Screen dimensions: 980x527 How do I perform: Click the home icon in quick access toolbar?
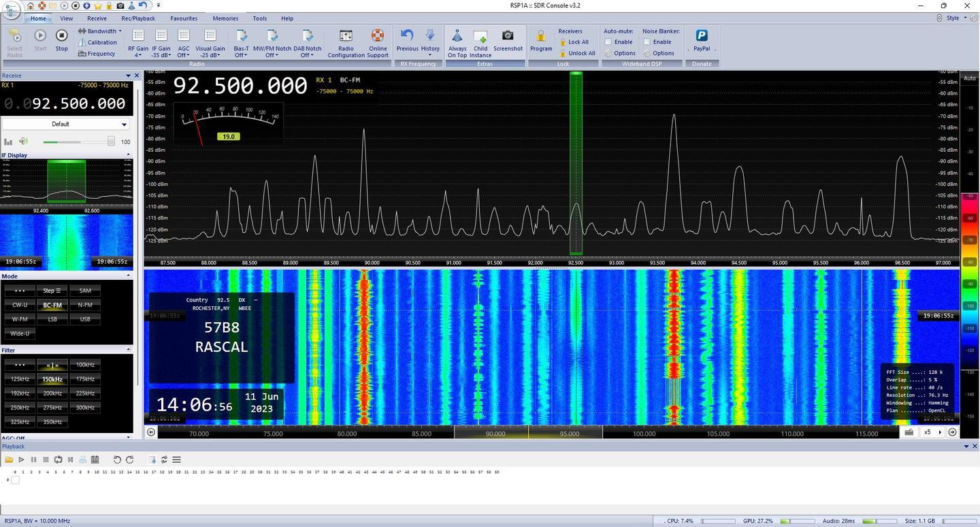[30, 5]
